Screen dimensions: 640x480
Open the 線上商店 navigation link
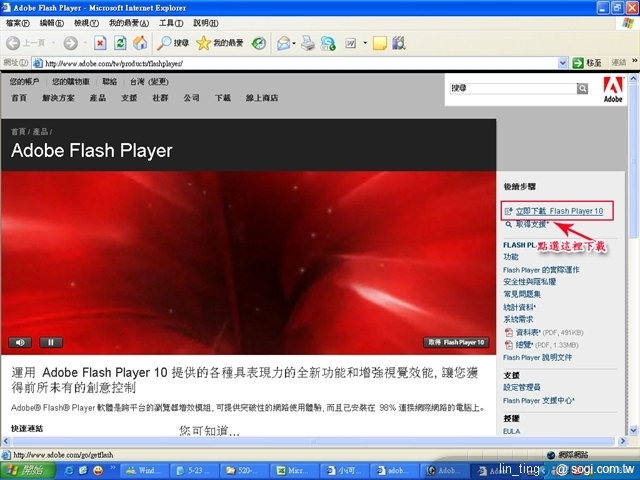point(262,98)
